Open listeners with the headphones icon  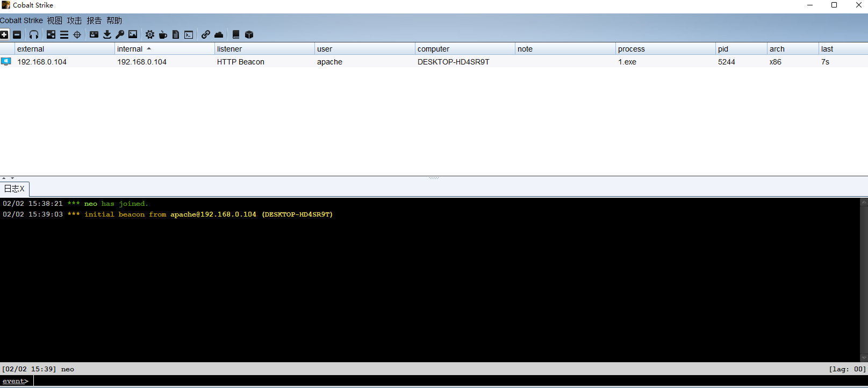(34, 34)
